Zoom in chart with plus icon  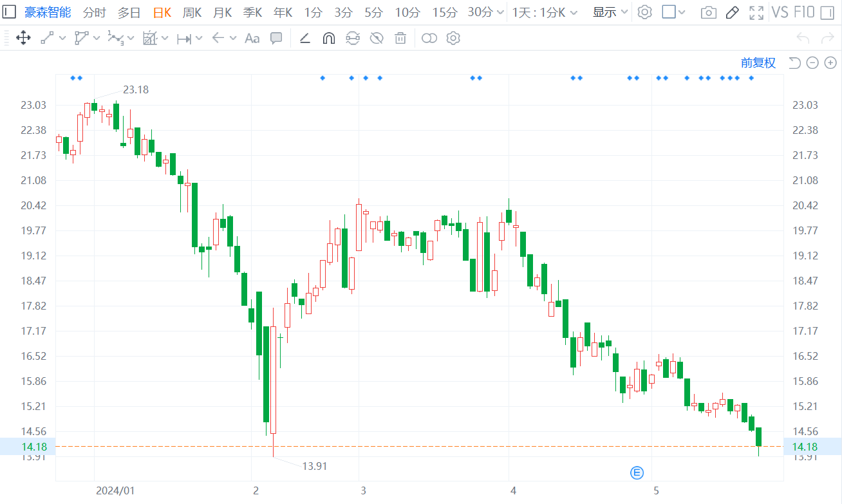pyautogui.click(x=830, y=62)
